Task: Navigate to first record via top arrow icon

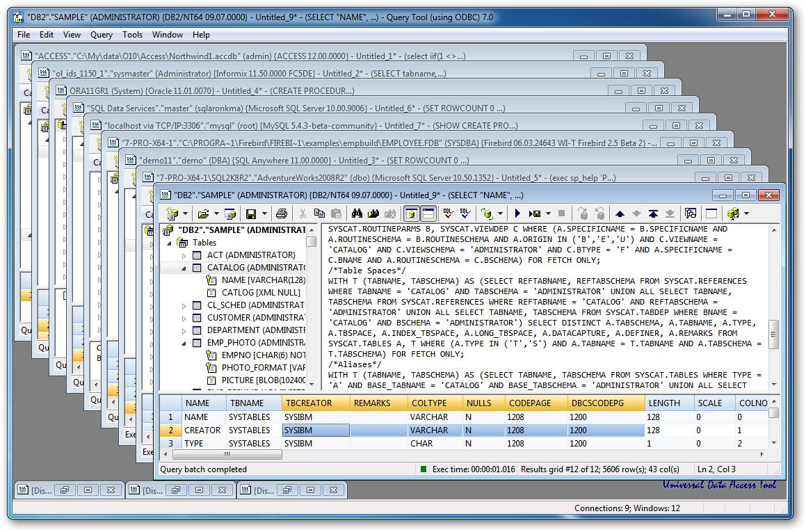Action: [654, 213]
